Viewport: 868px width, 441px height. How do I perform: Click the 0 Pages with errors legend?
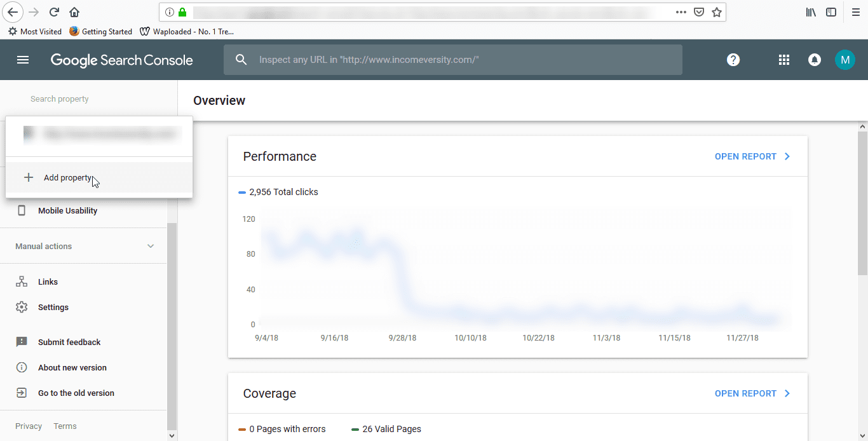click(x=282, y=429)
